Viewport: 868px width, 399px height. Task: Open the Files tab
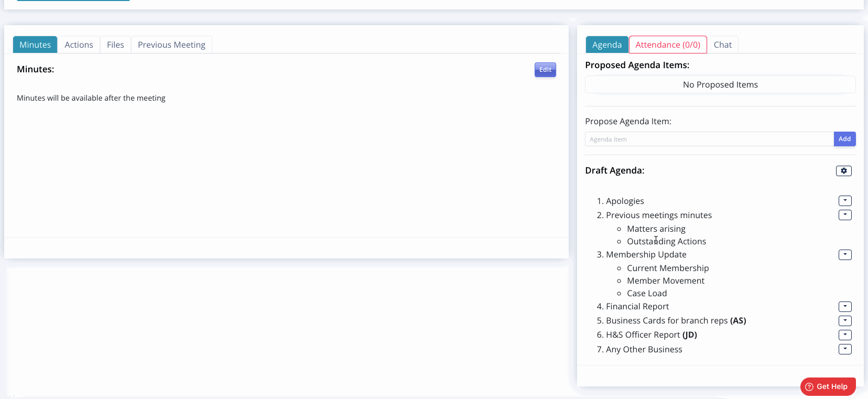tap(115, 45)
